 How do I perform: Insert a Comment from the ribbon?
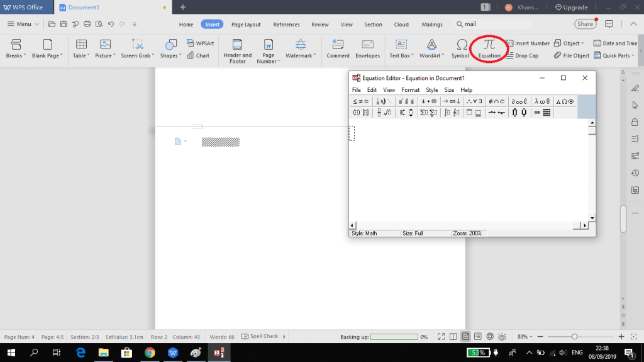coord(338,48)
